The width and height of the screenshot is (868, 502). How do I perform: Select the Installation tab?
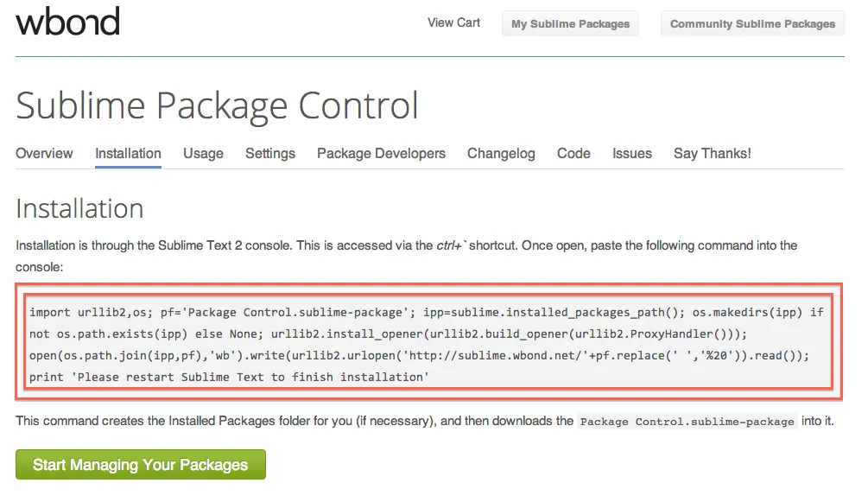click(x=128, y=154)
